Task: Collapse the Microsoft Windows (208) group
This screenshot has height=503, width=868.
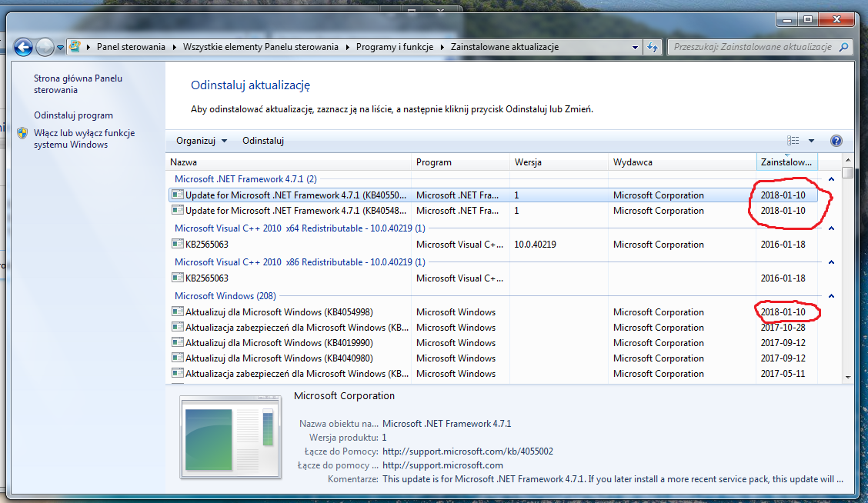Action: coord(831,296)
